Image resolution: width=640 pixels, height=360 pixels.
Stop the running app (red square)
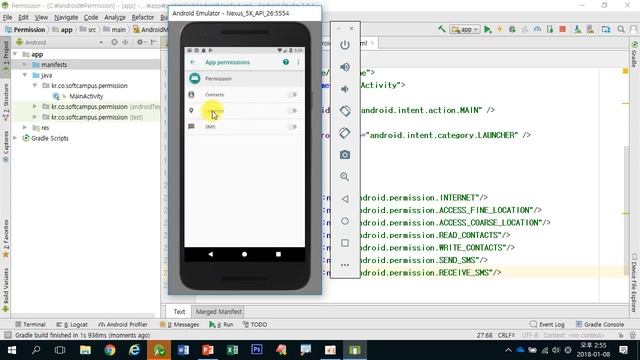562,29
